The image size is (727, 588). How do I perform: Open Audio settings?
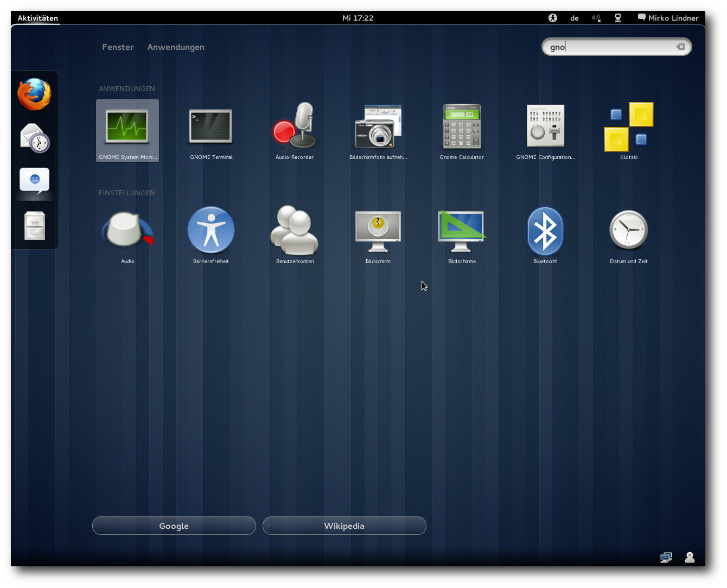(x=127, y=235)
